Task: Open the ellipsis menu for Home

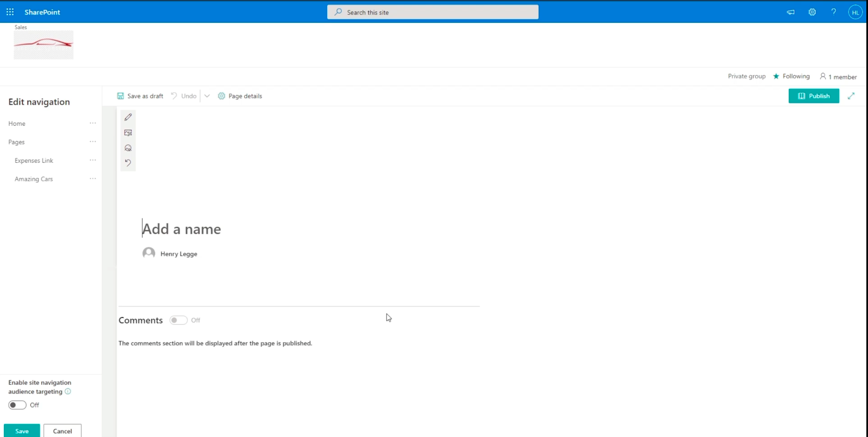Action: click(93, 123)
